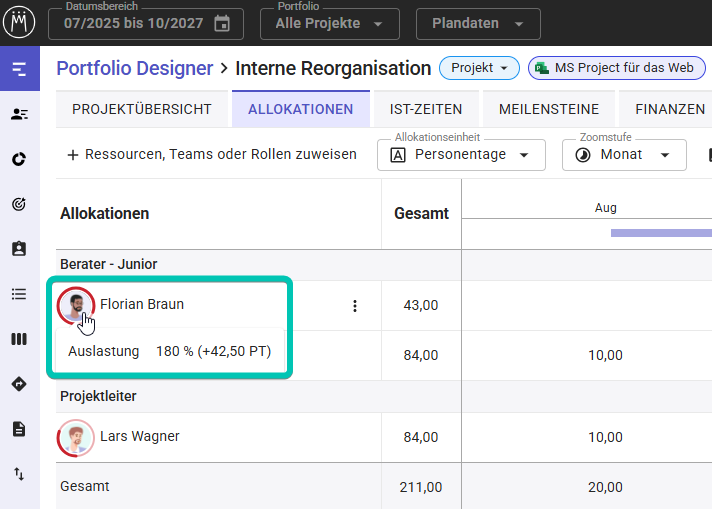Click the document sidebar icon
The width and height of the screenshot is (712, 509).
tap(19, 429)
